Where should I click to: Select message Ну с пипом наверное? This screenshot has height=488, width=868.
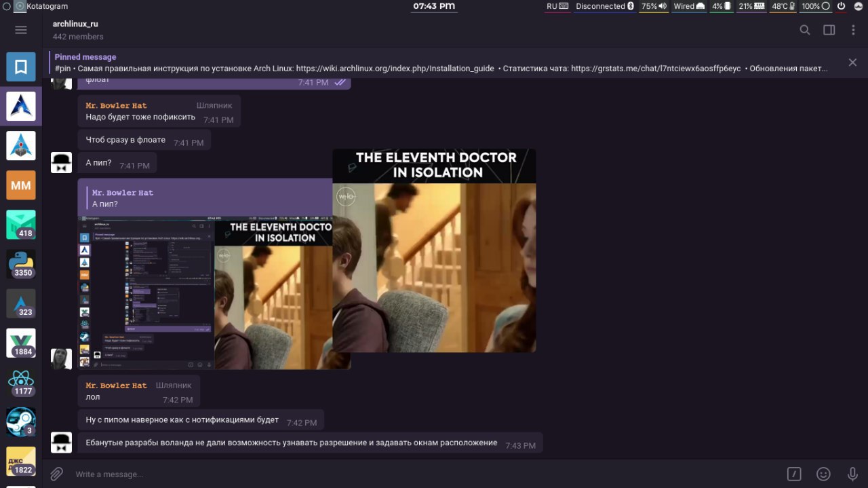point(201,420)
